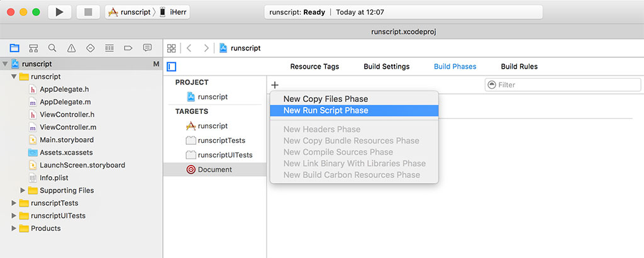Choose New Copy Files Phase

pos(354,99)
